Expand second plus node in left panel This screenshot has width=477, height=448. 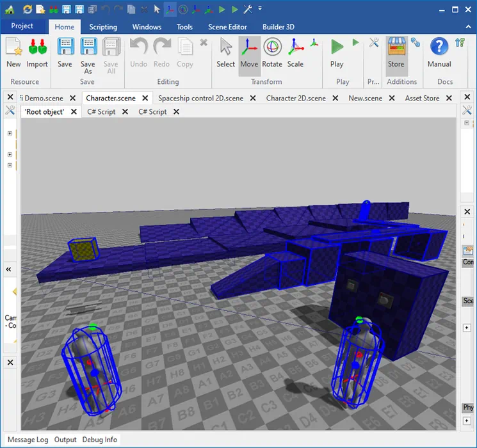10,154
